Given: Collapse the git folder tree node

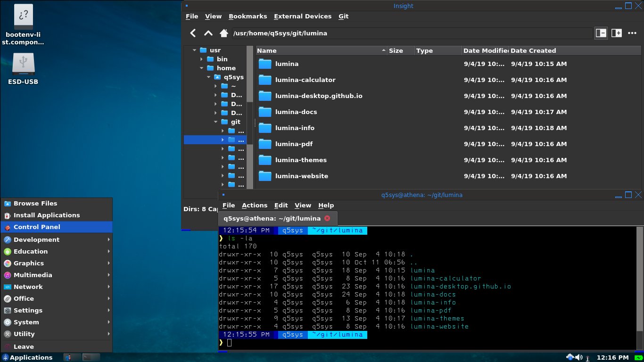Looking at the screenshot, I should click(x=216, y=122).
